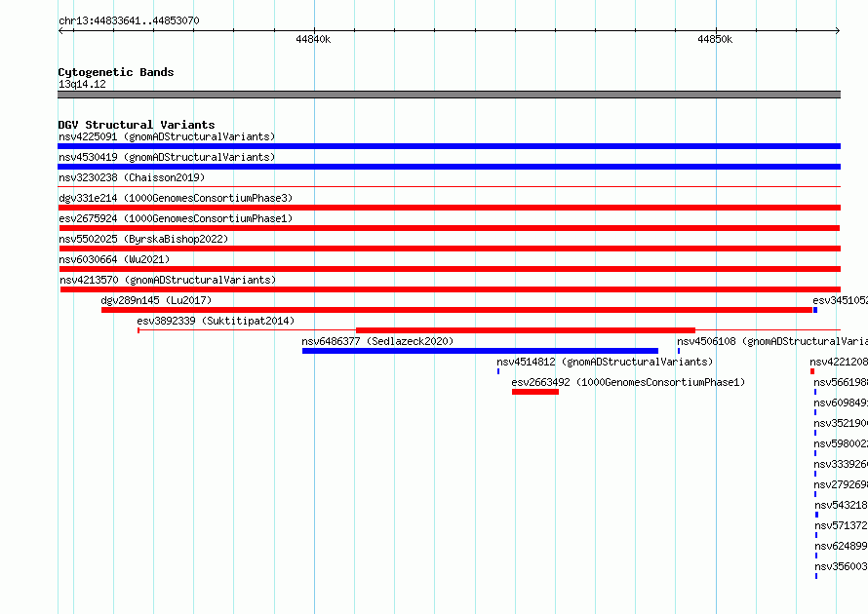Open the label starting nsv624899
868x614 pixels.
pyautogui.click(x=842, y=546)
